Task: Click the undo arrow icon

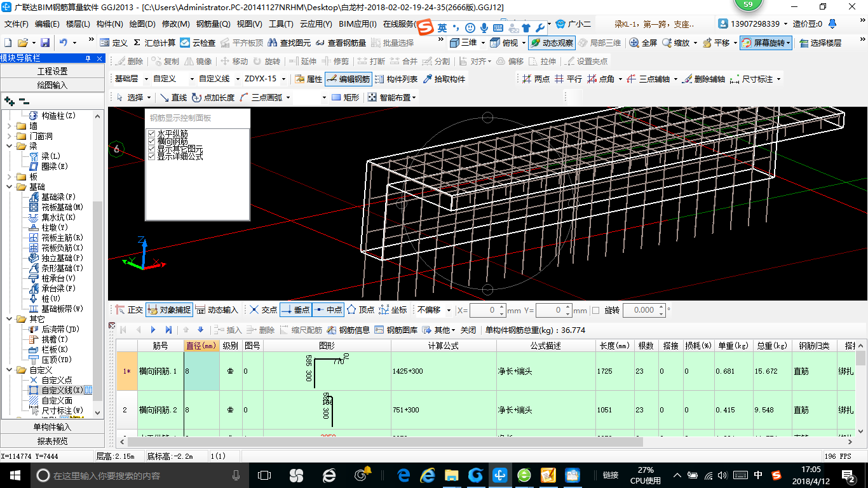Action: (x=64, y=43)
